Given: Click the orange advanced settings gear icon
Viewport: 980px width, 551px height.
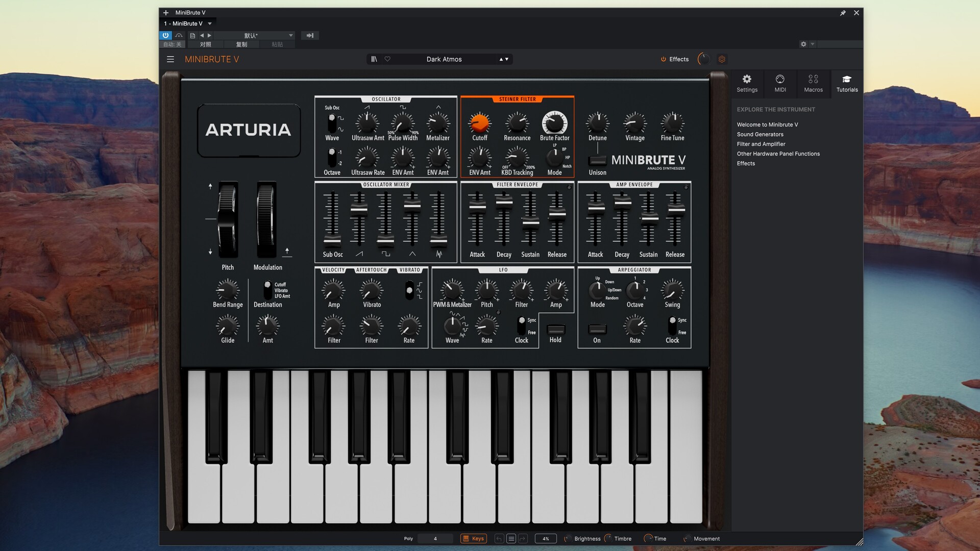Looking at the screenshot, I should pos(722,59).
